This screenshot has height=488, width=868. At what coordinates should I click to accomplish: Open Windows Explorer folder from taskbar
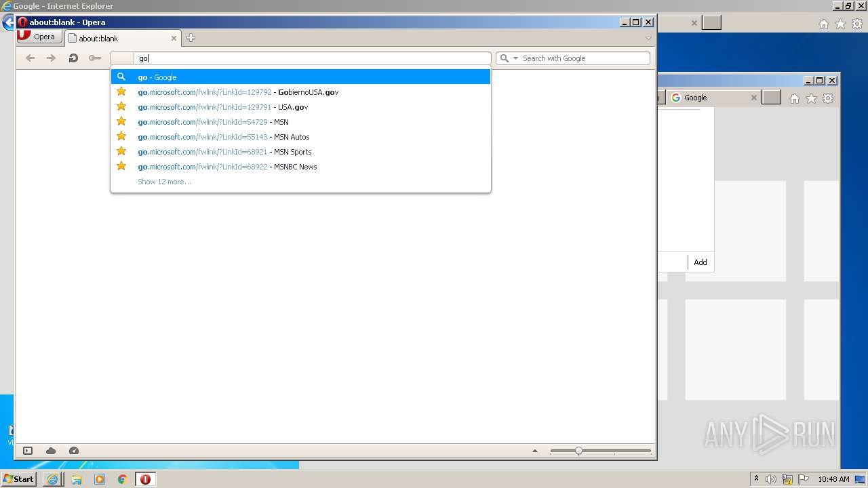(x=77, y=479)
